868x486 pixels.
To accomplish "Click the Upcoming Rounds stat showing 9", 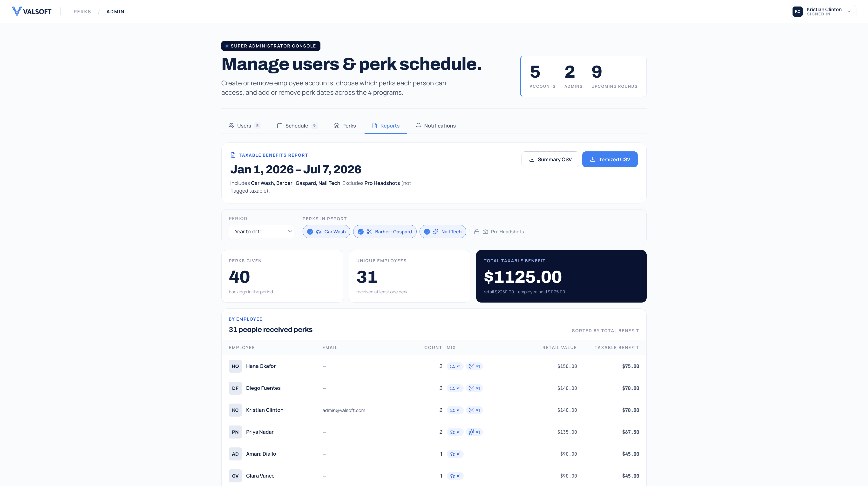I will (614, 76).
